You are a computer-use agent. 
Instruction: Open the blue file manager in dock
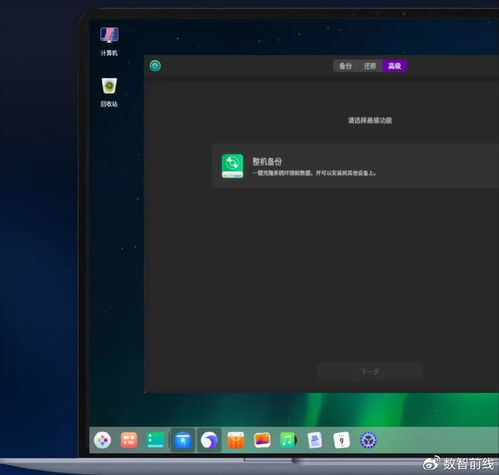pyautogui.click(x=183, y=440)
